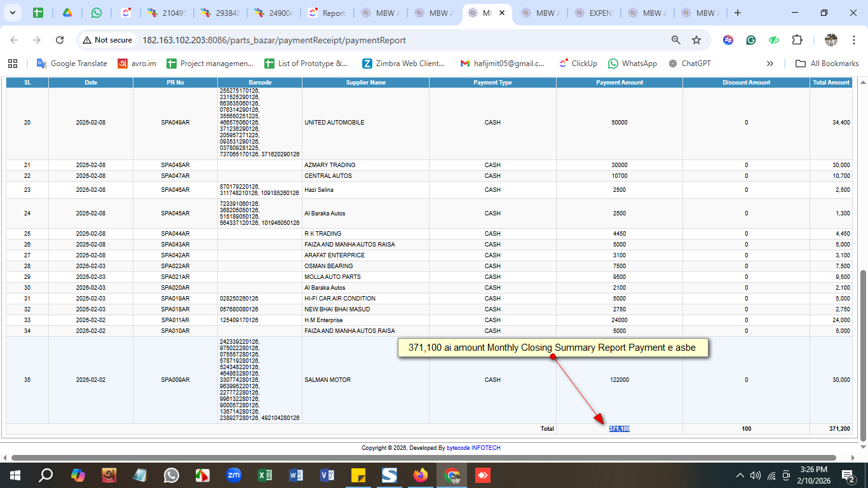Expand the tab search dropdown arrow
The image size is (868, 488).
(13, 13)
